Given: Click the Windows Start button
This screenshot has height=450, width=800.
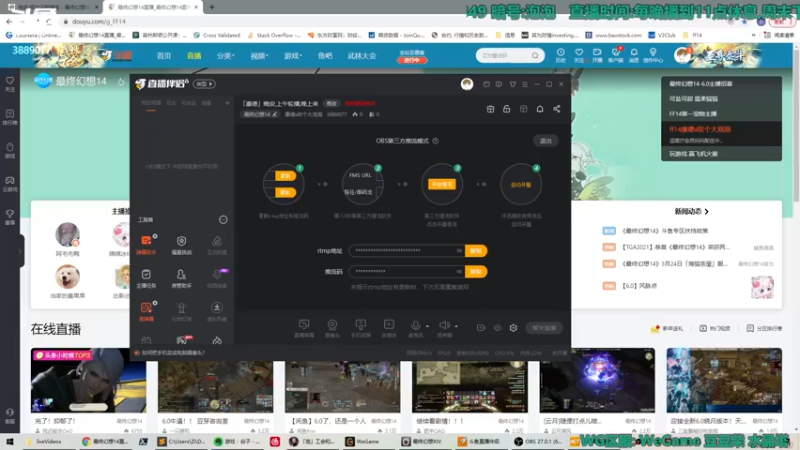Looking at the screenshot, I should click(9, 442).
